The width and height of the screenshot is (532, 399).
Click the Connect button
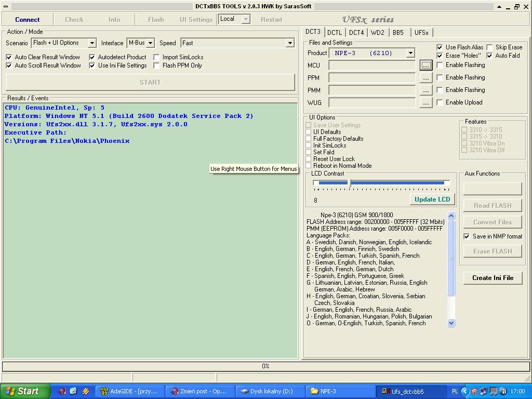[x=28, y=20]
